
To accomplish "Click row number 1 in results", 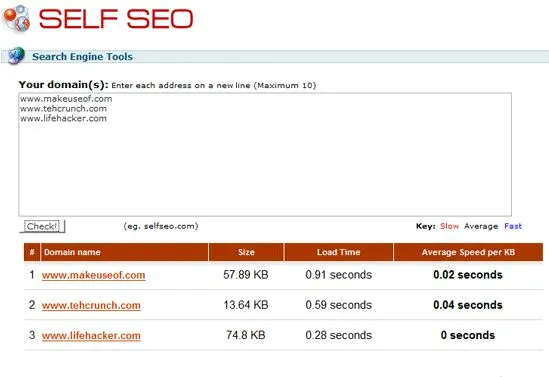I will point(32,275).
